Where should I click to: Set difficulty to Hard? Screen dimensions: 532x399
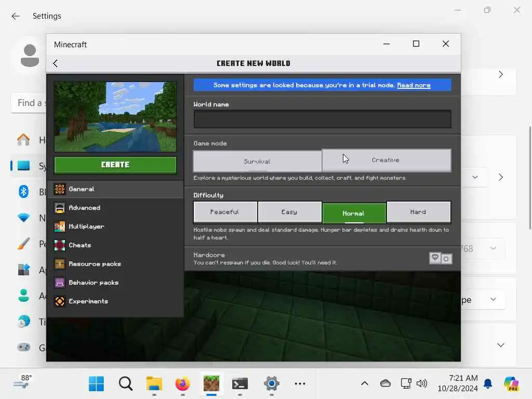[x=419, y=212]
